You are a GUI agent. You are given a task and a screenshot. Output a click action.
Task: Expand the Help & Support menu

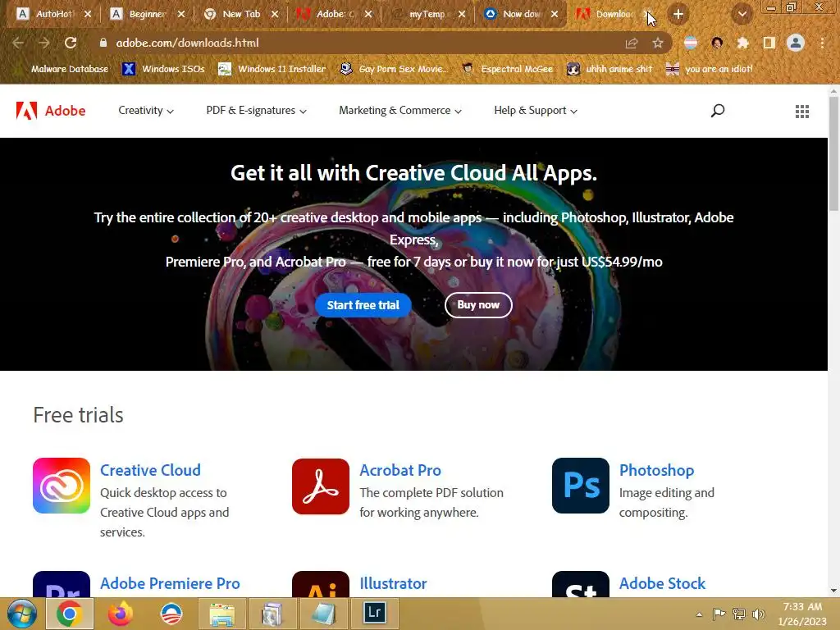(535, 111)
